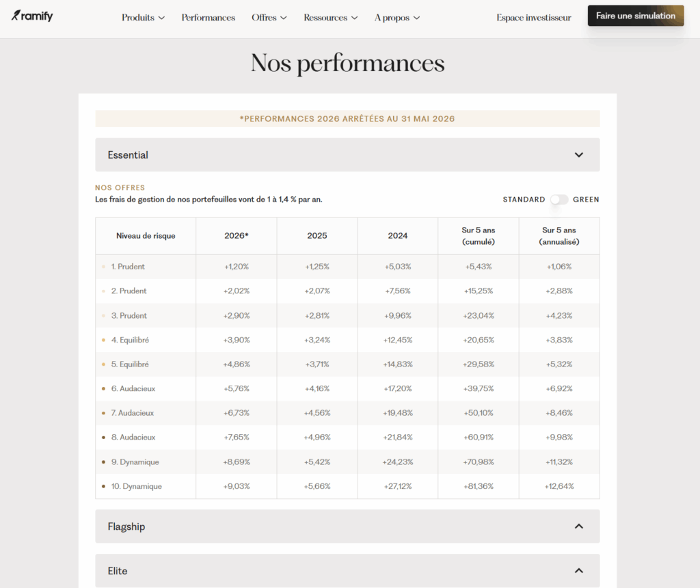
Task: Click the NOS OFFRES label
Action: click(120, 188)
